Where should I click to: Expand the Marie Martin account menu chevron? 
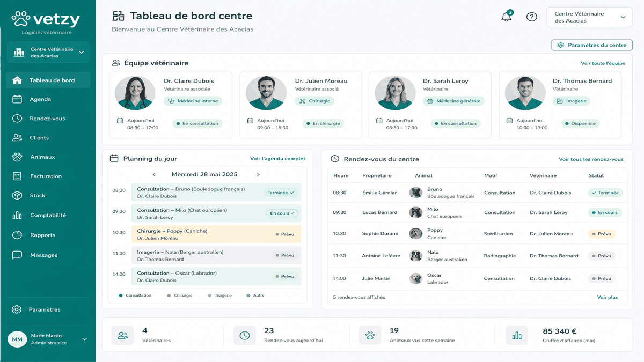[84, 339]
